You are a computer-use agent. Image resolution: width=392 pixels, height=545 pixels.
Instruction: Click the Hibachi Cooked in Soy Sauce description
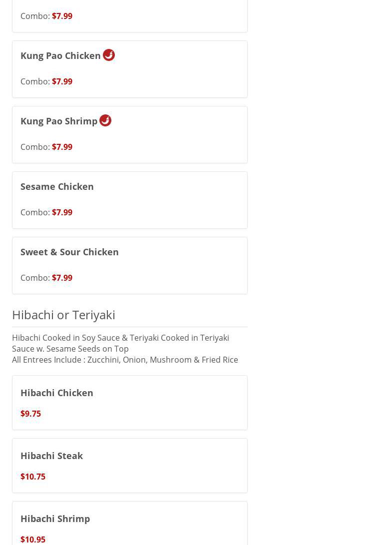tap(120, 343)
